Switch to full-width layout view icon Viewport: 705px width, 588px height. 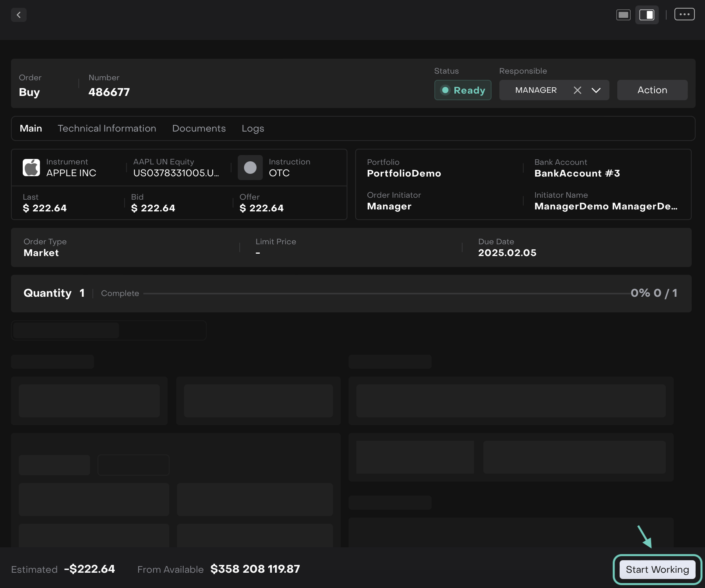[x=623, y=15]
